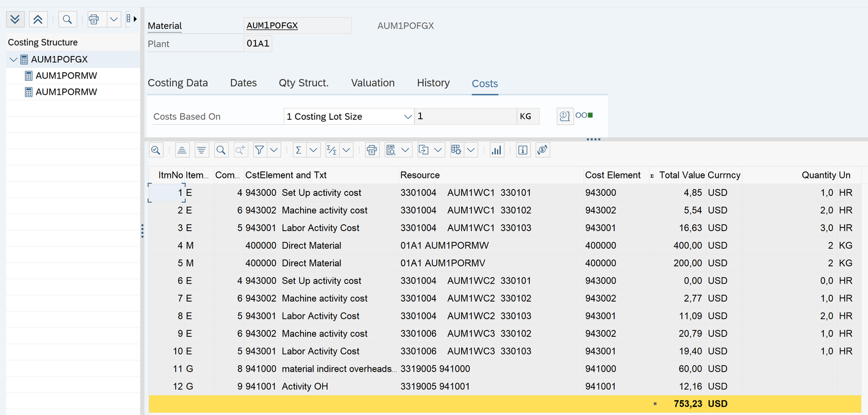The width and height of the screenshot is (868, 415).
Task: Open the Costs Based On dropdown
Action: click(x=407, y=117)
